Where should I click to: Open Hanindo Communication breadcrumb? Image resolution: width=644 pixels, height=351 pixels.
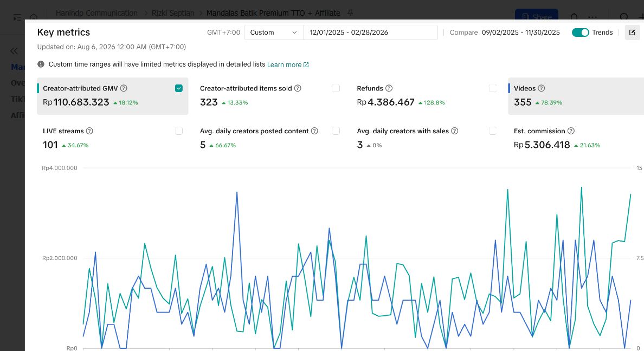96,13
